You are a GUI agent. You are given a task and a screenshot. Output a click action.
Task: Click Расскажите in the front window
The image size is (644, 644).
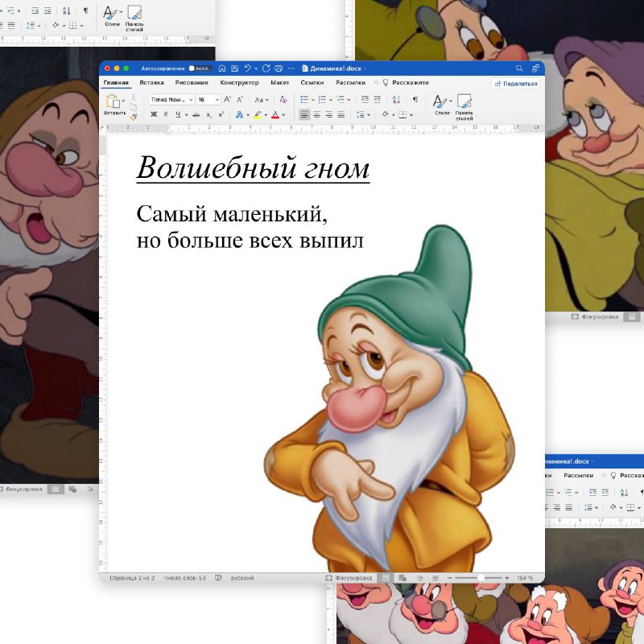(x=406, y=83)
